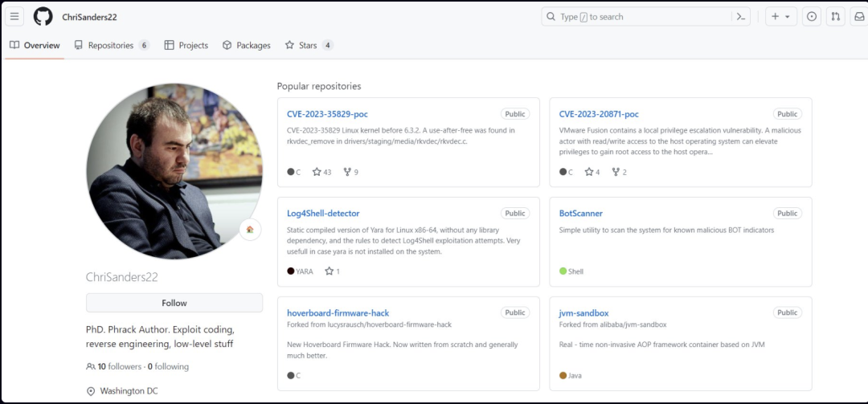Open the hamburger navigation menu
This screenshot has width=868, height=404.
(x=14, y=17)
